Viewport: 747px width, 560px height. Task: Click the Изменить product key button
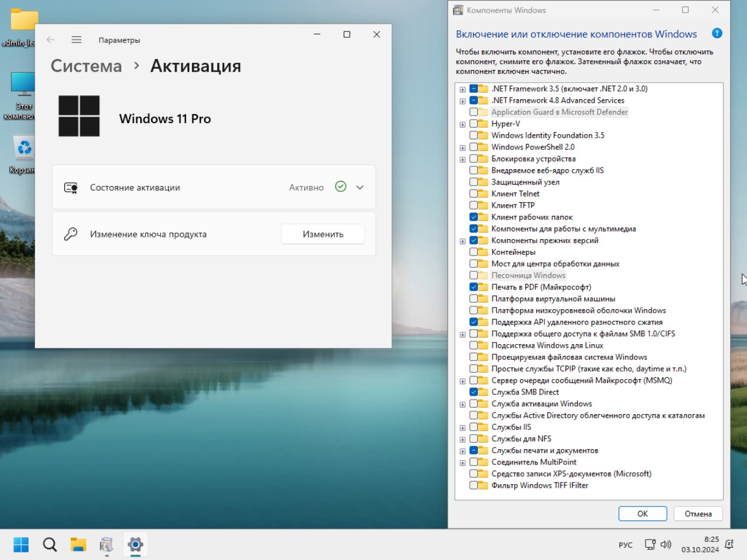pos(322,233)
